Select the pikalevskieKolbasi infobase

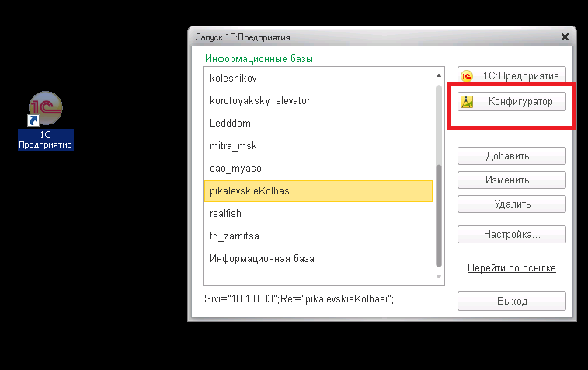[318, 190]
